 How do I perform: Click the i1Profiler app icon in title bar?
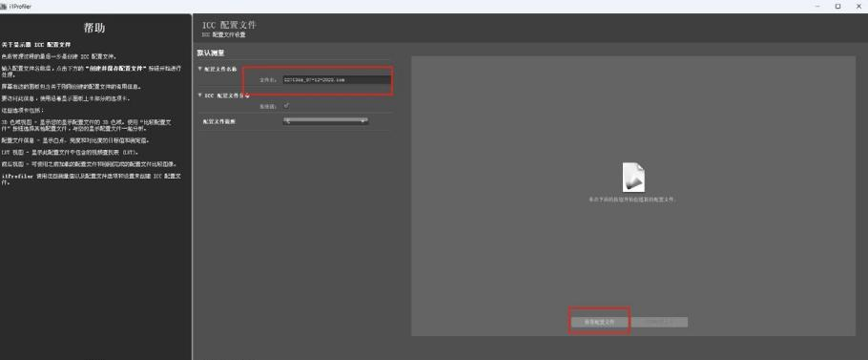[4, 6]
